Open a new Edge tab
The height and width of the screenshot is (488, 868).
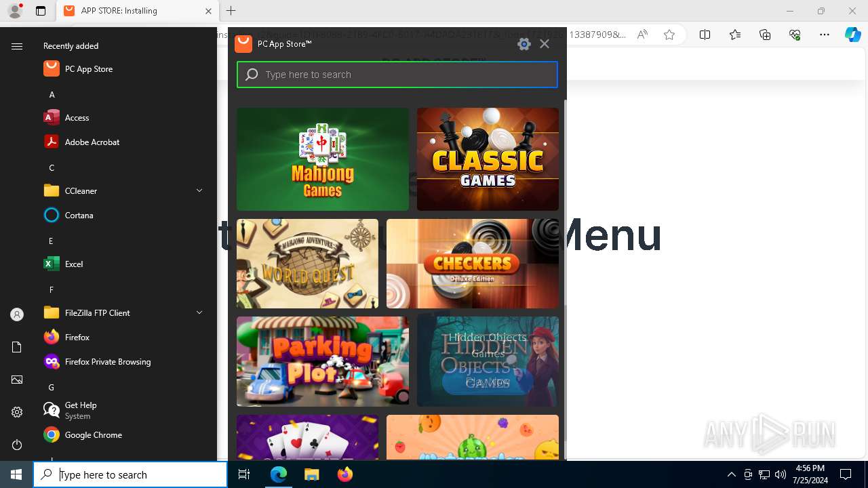pos(231,11)
